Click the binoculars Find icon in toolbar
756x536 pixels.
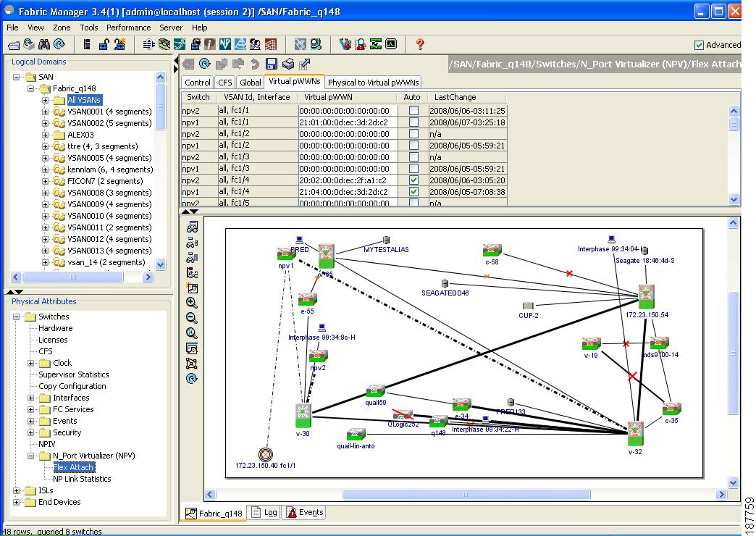point(44,44)
